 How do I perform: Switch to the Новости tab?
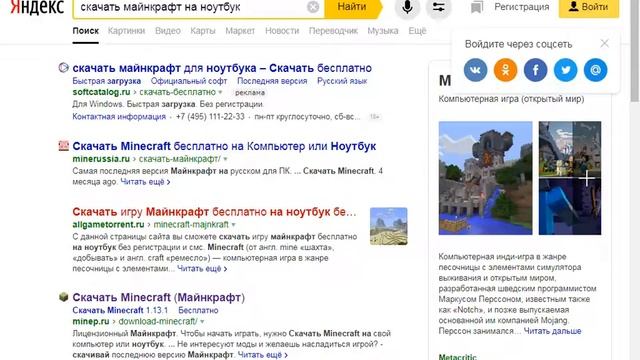[282, 31]
